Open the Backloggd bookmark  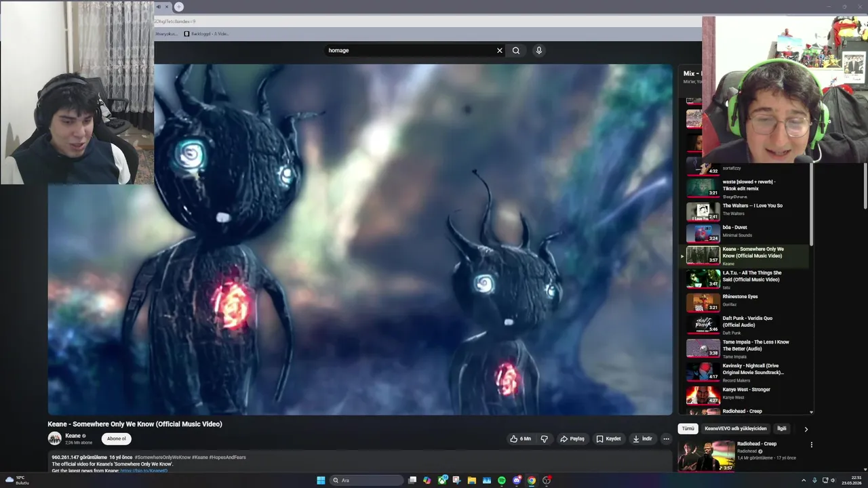coord(206,33)
